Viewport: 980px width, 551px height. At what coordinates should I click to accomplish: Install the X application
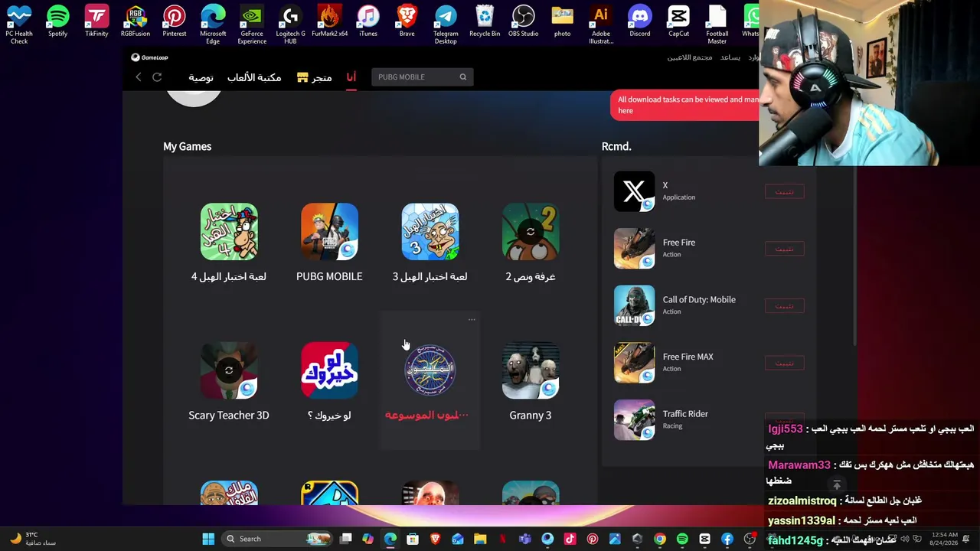pyautogui.click(x=785, y=192)
